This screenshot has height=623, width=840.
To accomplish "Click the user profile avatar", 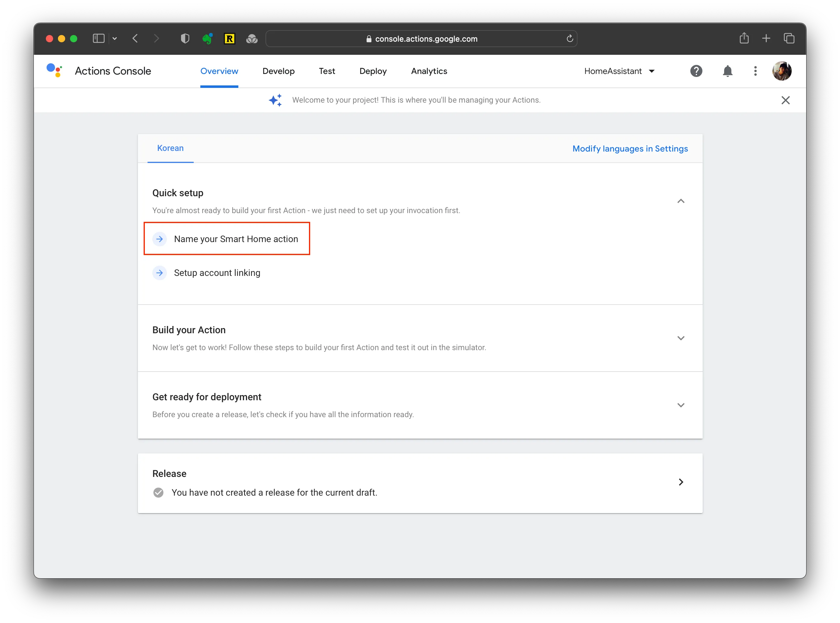I will pyautogui.click(x=781, y=71).
